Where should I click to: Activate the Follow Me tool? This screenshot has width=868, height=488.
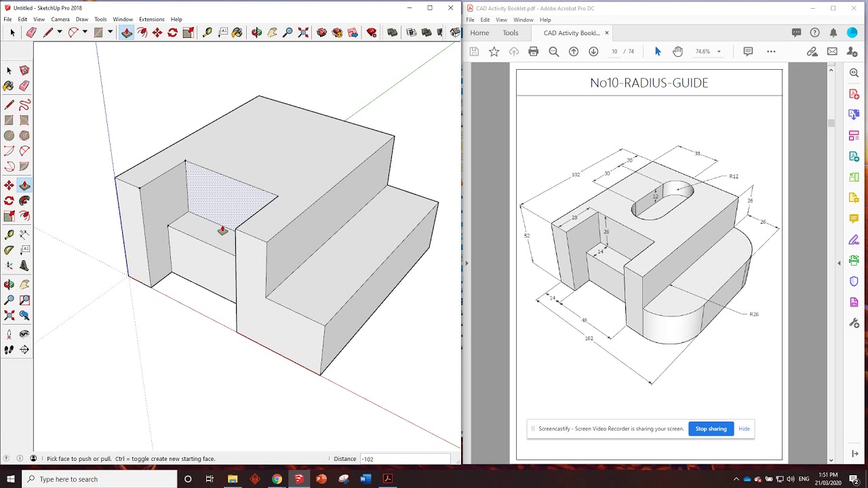[x=24, y=201]
